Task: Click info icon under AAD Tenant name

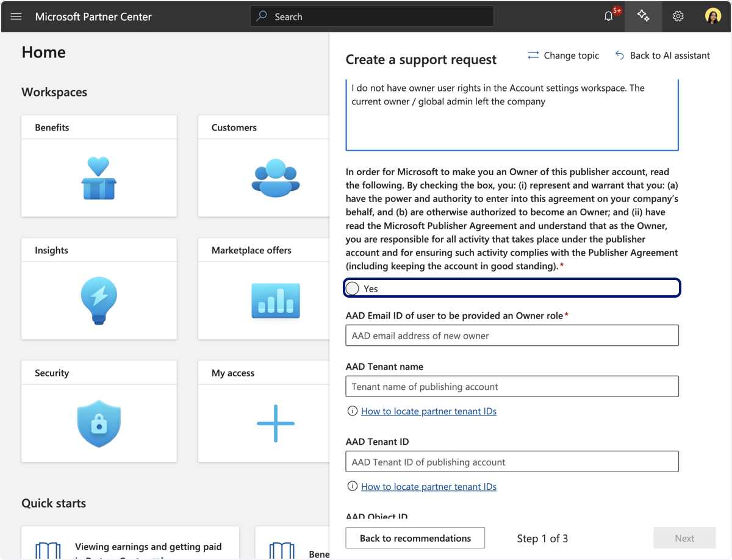Action: pyautogui.click(x=352, y=411)
